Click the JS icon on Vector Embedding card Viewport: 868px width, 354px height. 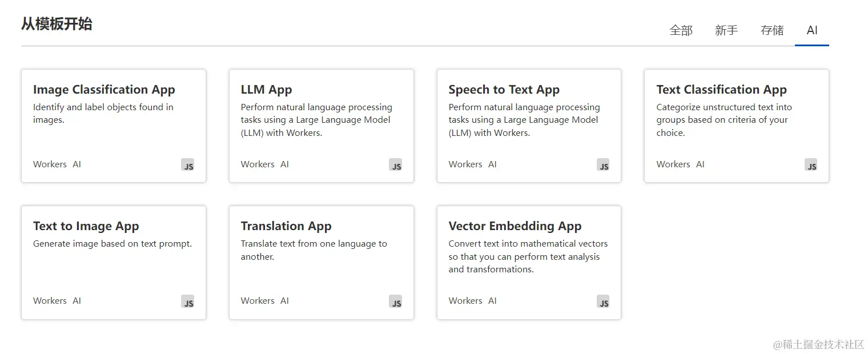point(604,301)
